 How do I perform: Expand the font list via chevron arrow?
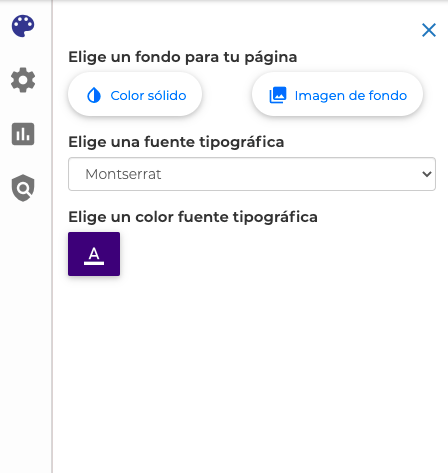426,174
